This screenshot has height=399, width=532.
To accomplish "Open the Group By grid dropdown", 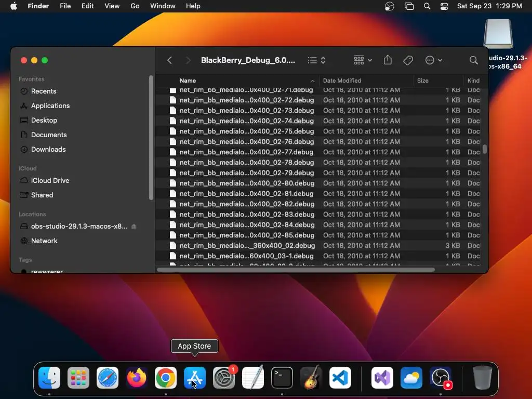I will pyautogui.click(x=363, y=60).
